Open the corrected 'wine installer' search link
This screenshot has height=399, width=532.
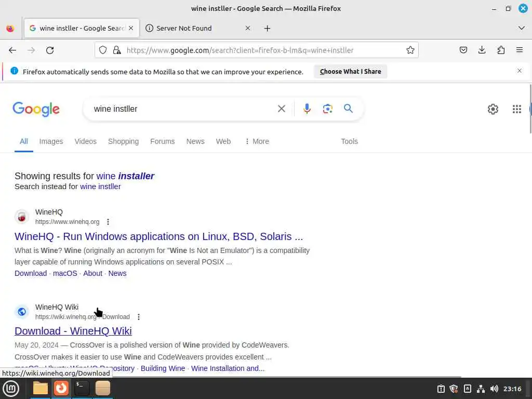(x=125, y=176)
